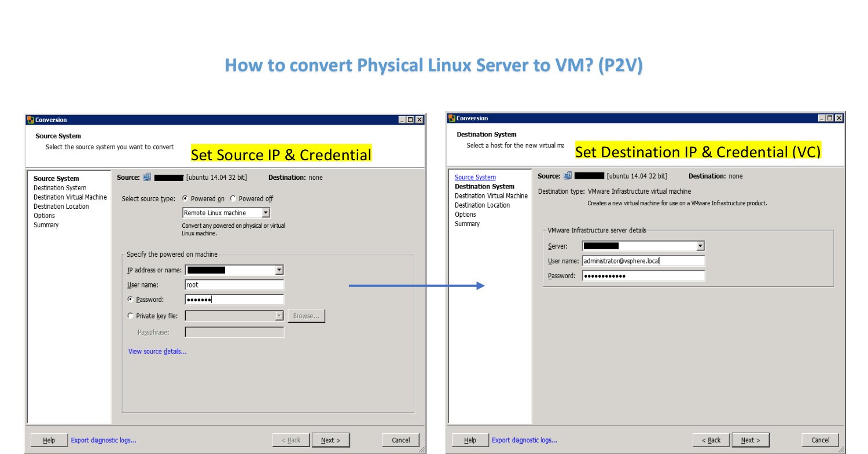The width and height of the screenshot is (868, 454).
Task: Click the Conversion app icon in left window title bar
Action: coord(30,120)
